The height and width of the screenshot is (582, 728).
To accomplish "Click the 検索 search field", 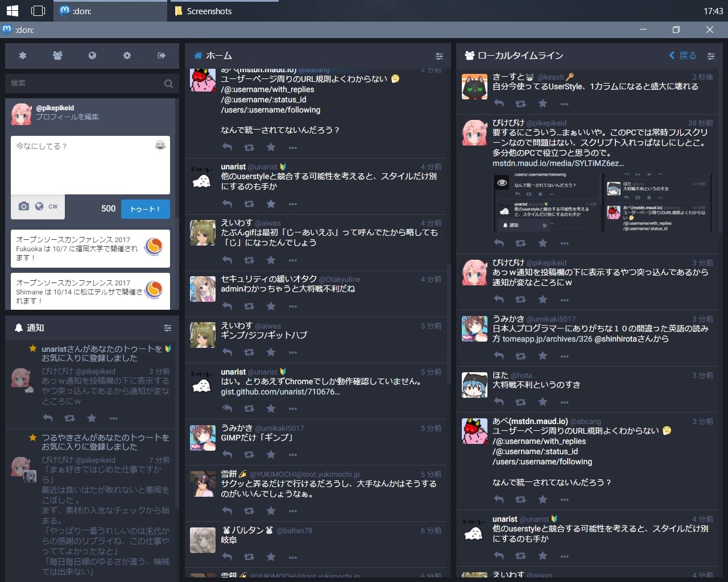I will coord(85,83).
